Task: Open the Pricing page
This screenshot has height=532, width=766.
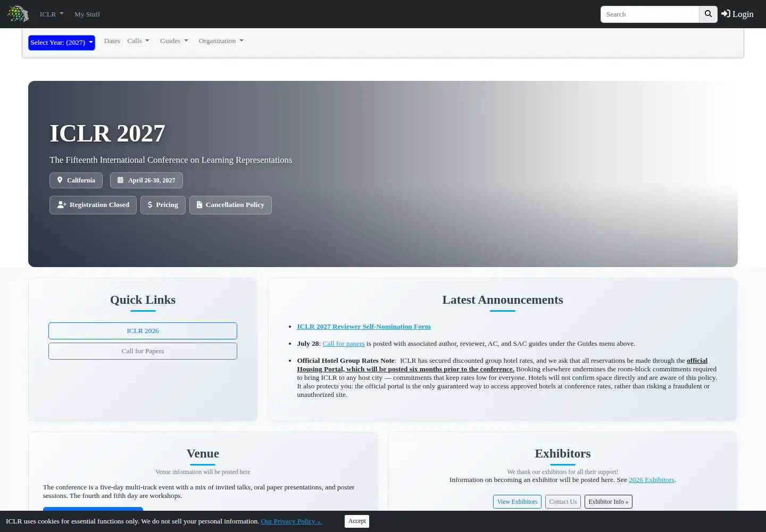Action: coord(163,205)
